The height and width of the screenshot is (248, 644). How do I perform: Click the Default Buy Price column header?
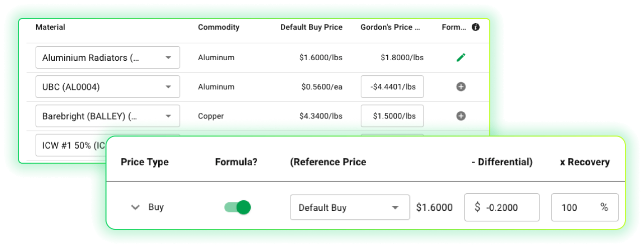coord(311,27)
